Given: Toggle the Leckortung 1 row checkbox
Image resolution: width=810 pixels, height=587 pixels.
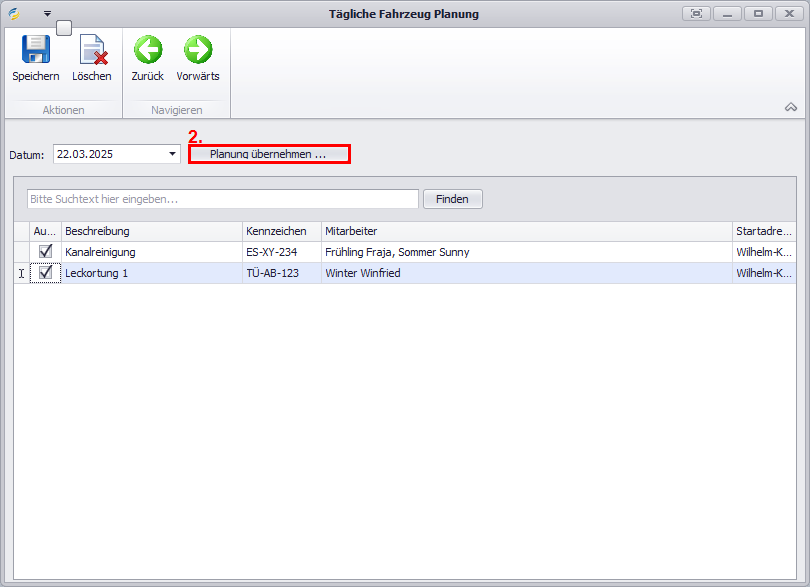Looking at the screenshot, I should [x=45, y=272].
